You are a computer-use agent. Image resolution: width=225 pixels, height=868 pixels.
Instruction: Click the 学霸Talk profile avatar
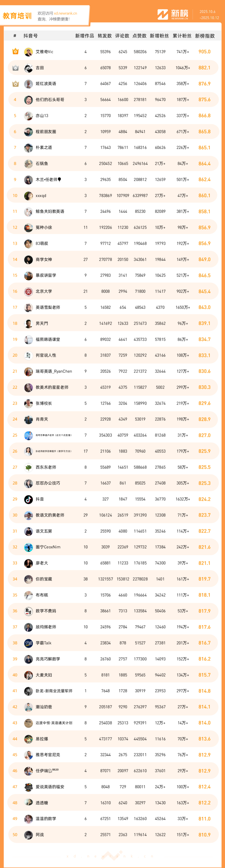[x=28, y=643]
